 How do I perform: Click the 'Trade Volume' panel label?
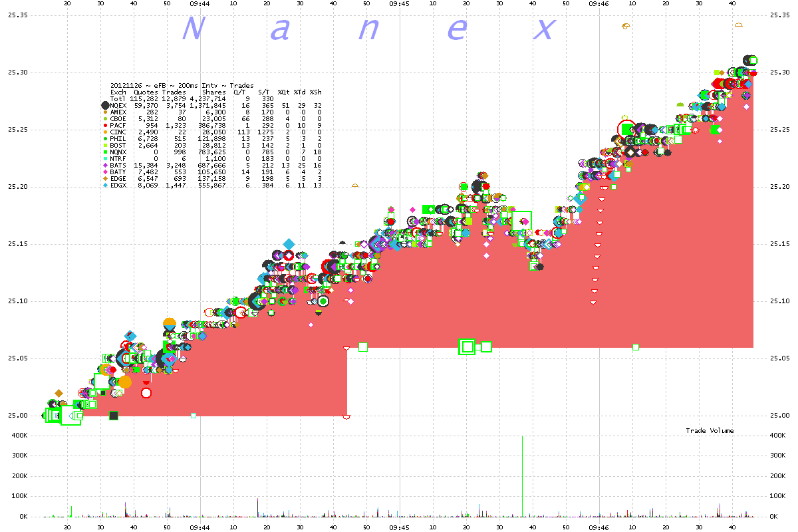coord(710,431)
